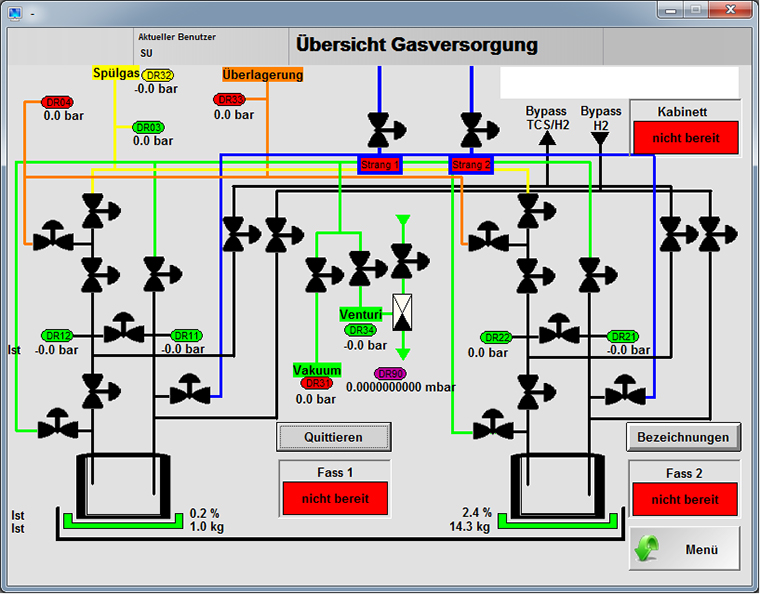Click the app icon in title bar
Viewport: 760px width, 594px height.
point(15,13)
